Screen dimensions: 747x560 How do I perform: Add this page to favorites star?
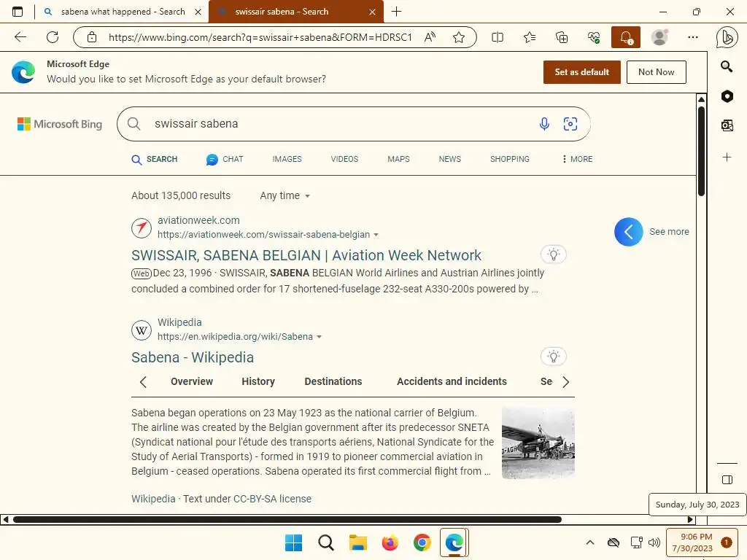click(x=459, y=37)
